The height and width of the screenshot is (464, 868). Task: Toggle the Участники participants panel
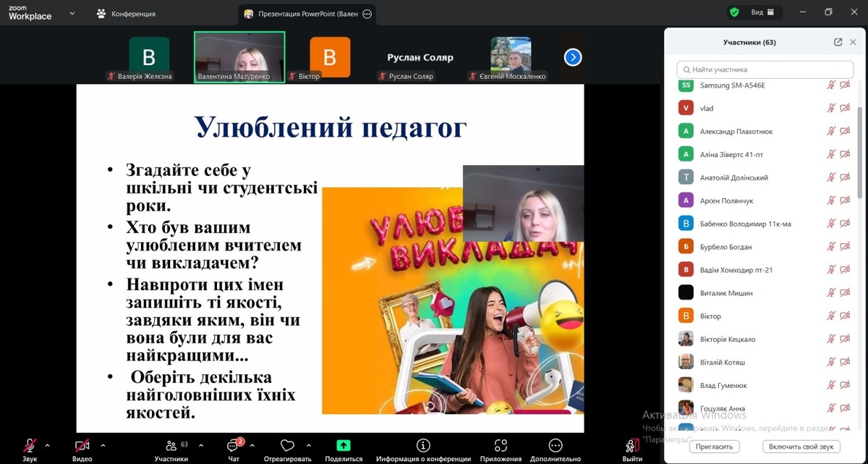point(171,446)
